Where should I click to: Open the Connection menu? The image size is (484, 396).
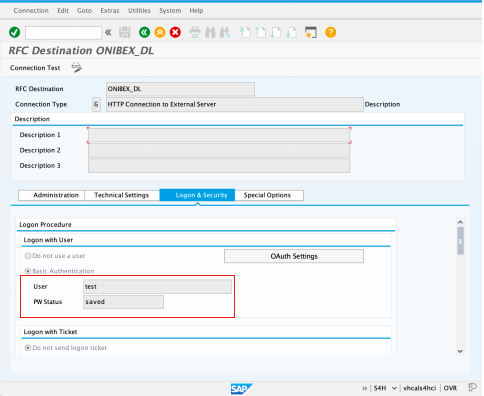(31, 11)
